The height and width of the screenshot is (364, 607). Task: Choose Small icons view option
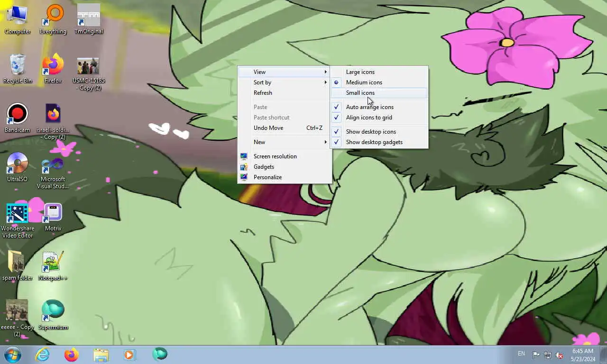tap(379, 93)
